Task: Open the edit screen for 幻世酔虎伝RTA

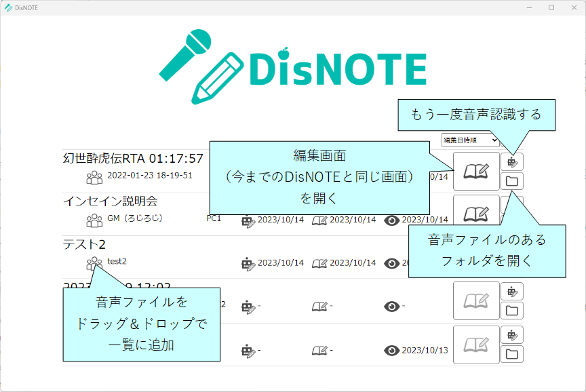Action: [x=476, y=171]
